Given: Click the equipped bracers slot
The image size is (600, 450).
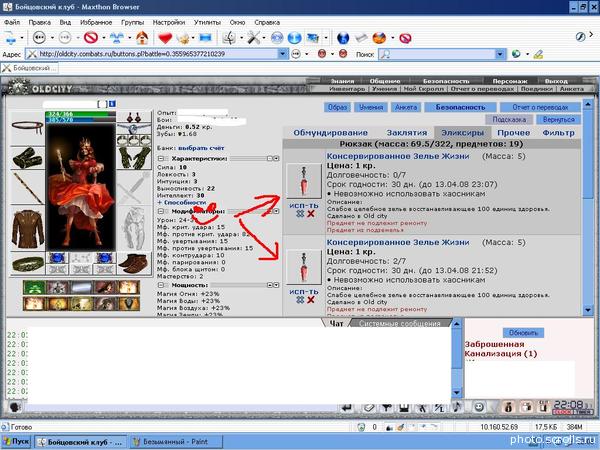Looking at the screenshot, I should coord(28,158).
